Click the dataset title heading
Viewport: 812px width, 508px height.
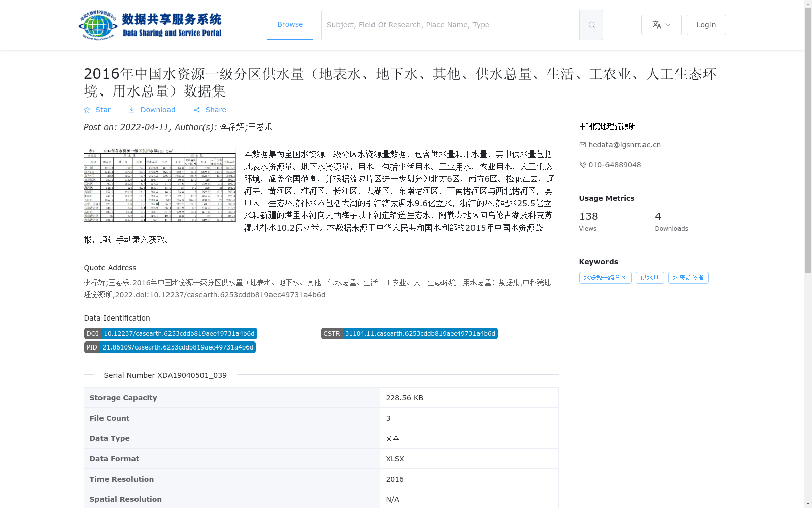click(x=400, y=82)
